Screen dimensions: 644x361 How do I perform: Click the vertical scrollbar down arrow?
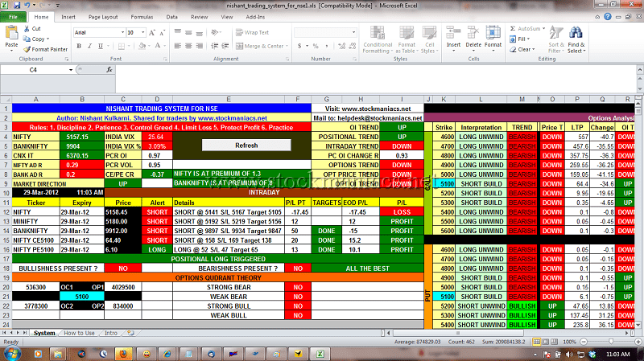(638, 325)
